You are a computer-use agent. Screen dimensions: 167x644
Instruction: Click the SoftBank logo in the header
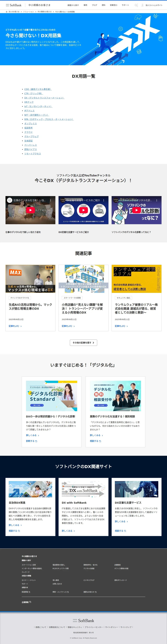point(14,5)
